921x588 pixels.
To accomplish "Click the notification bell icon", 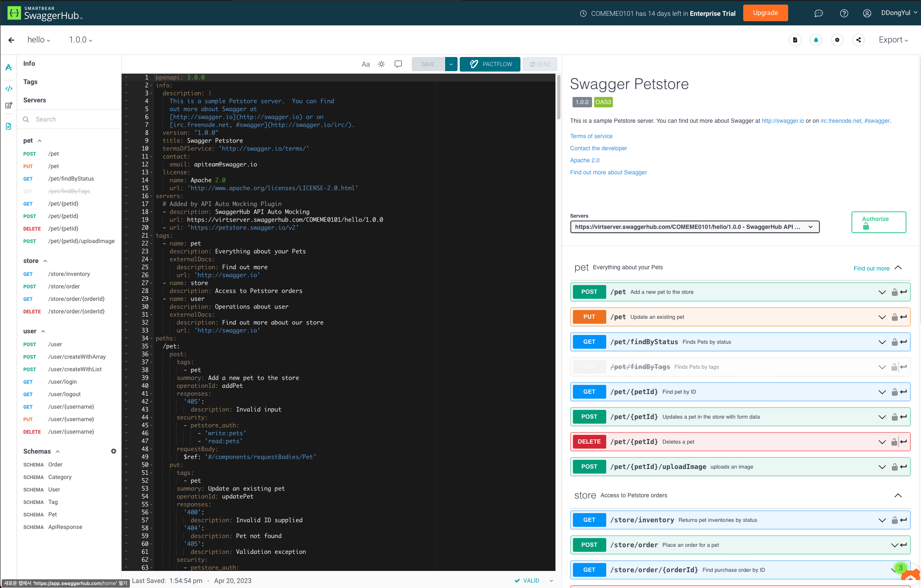I will pyautogui.click(x=816, y=40).
